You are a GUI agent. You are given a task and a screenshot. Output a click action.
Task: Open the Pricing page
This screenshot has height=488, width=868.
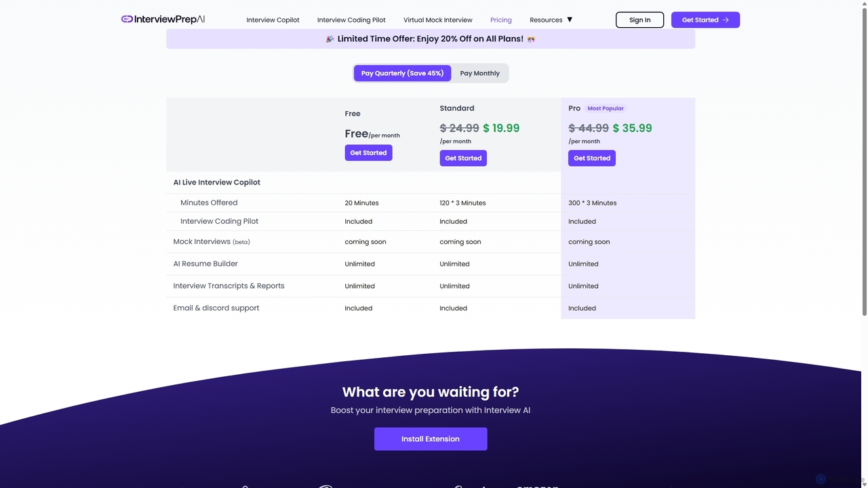pyautogui.click(x=501, y=20)
